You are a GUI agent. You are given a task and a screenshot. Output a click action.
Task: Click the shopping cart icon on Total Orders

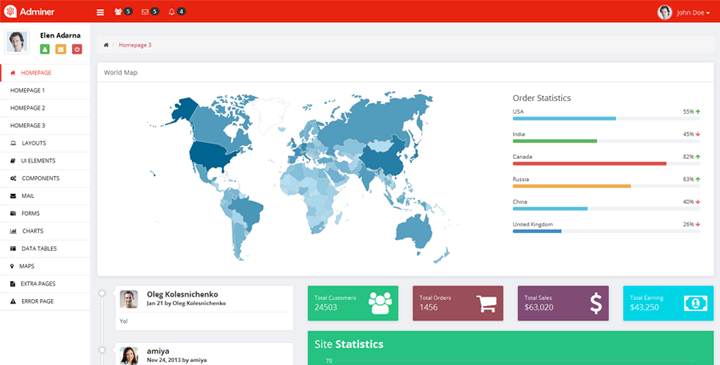click(x=486, y=303)
